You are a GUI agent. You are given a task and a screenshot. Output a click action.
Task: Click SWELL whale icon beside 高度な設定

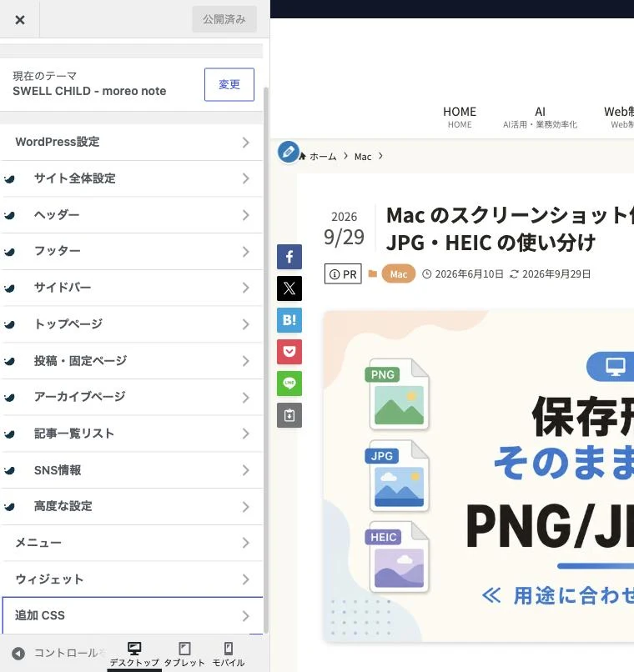pyautogui.click(x=9, y=507)
